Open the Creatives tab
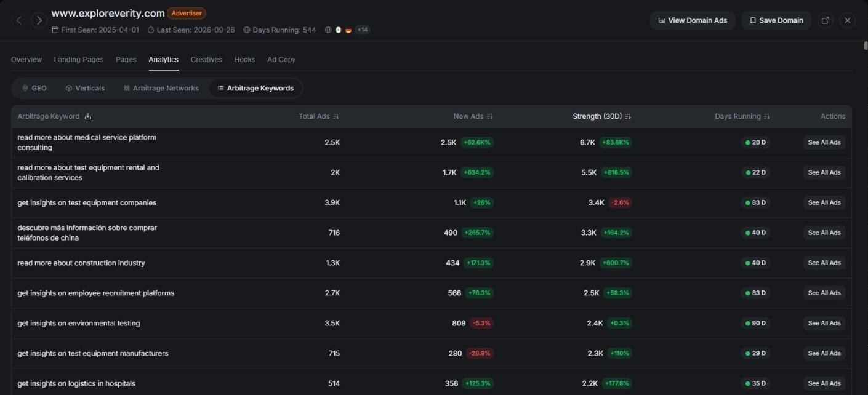Screen dimensions: 868x395 [x=206, y=60]
